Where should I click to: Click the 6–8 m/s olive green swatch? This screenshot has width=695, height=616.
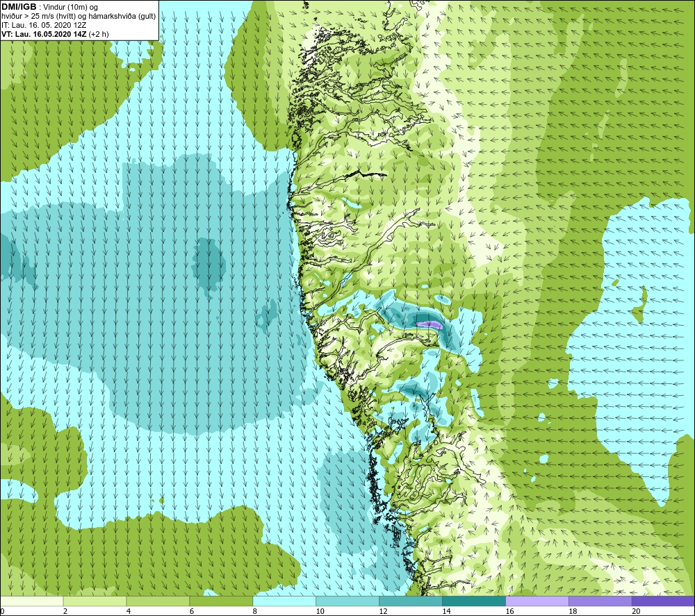(221, 601)
